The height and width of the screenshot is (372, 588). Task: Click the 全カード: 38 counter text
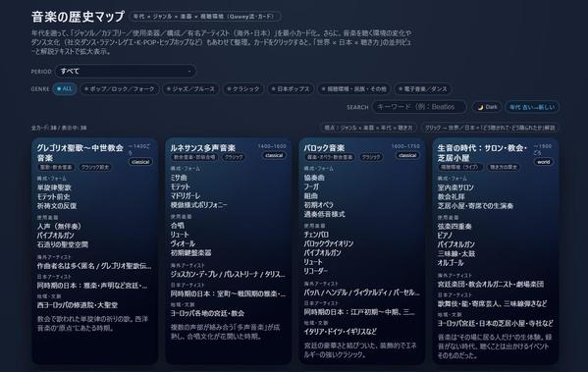point(59,128)
